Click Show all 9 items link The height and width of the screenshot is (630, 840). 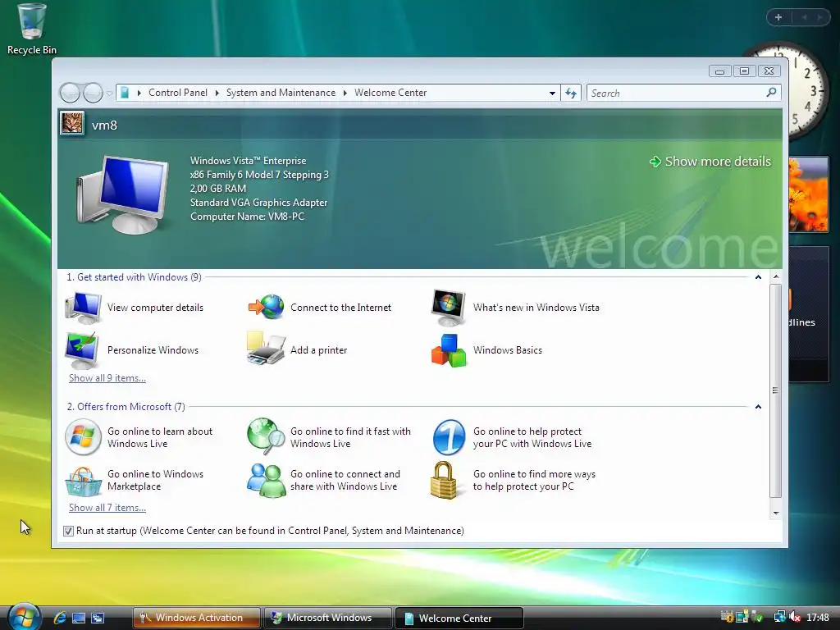107,377
